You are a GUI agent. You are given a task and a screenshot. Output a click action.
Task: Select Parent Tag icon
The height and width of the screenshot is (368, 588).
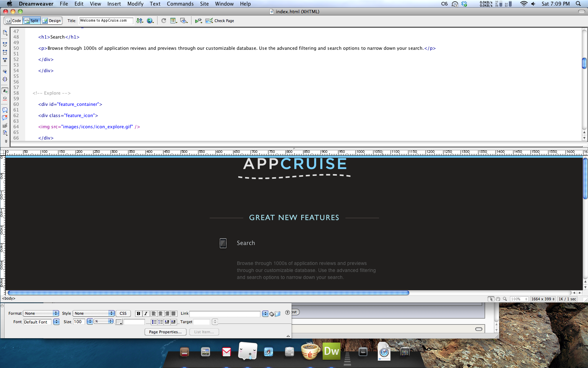(5, 71)
